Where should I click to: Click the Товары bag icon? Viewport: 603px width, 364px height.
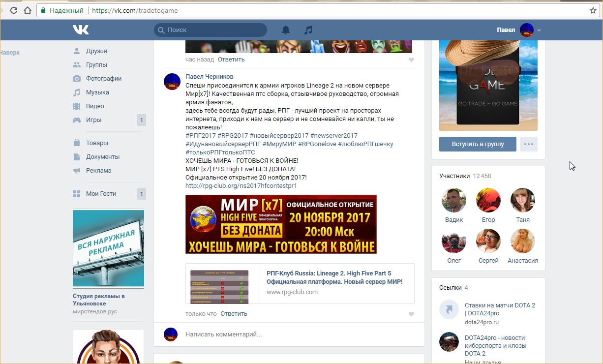pos(77,143)
